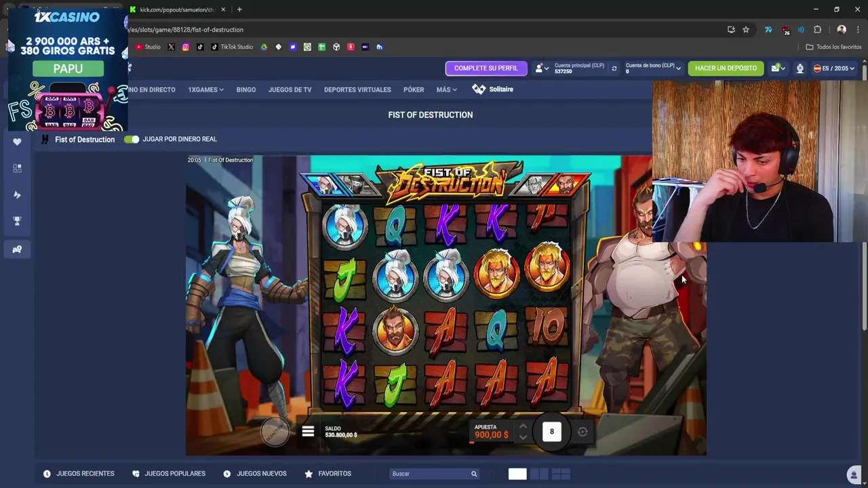Expand the user account dropdown
The height and width of the screenshot is (488, 868).
click(540, 68)
